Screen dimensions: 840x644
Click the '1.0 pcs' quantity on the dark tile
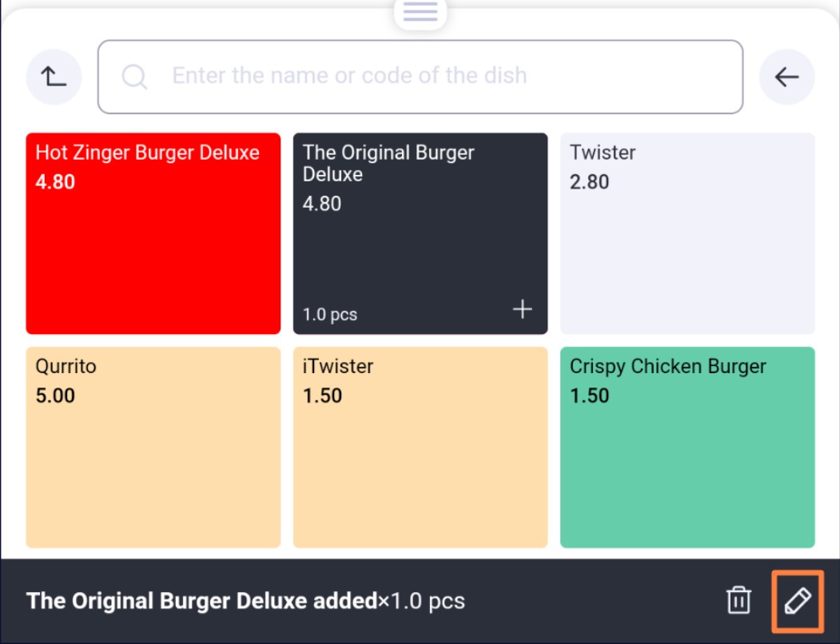[x=329, y=315]
